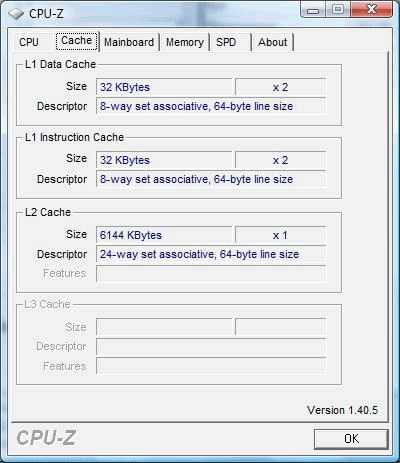Click the CPU-Z window title text
This screenshot has width=400, height=463.
pyautogui.click(x=46, y=14)
